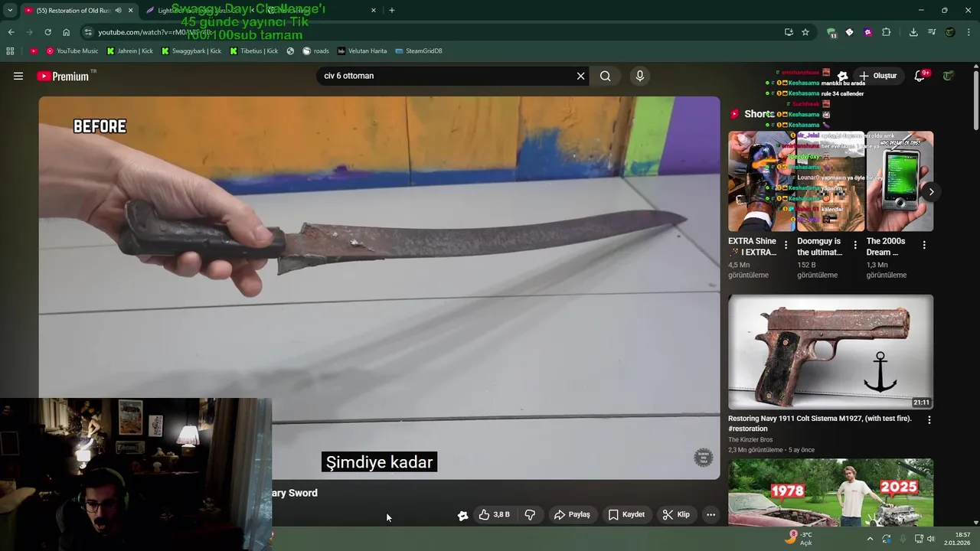Reload the YouTube page
980x551 pixels.
[x=47, y=32]
